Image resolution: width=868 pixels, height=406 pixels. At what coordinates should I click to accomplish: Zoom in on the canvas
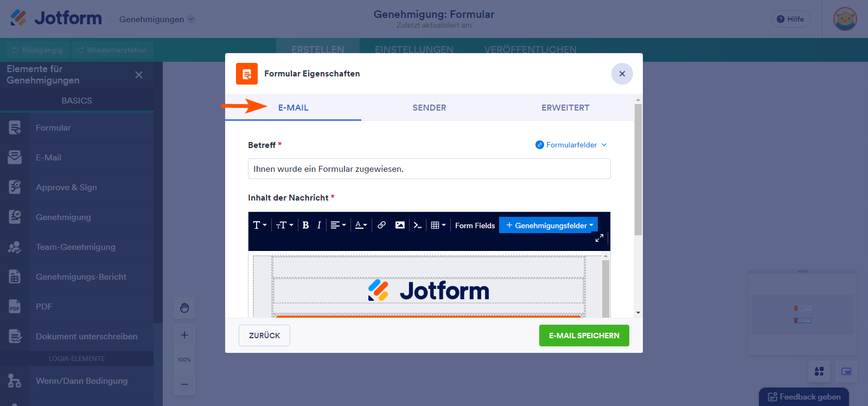(x=184, y=335)
